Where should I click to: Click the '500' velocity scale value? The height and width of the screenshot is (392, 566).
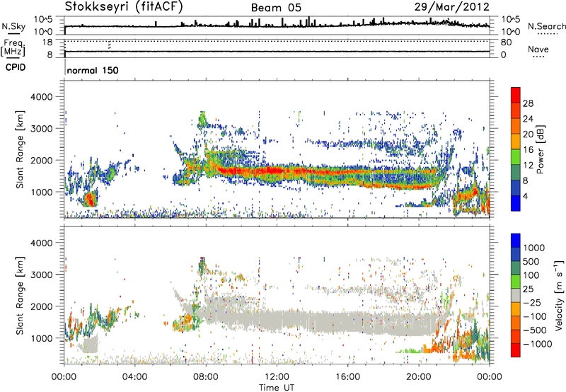tap(531, 261)
